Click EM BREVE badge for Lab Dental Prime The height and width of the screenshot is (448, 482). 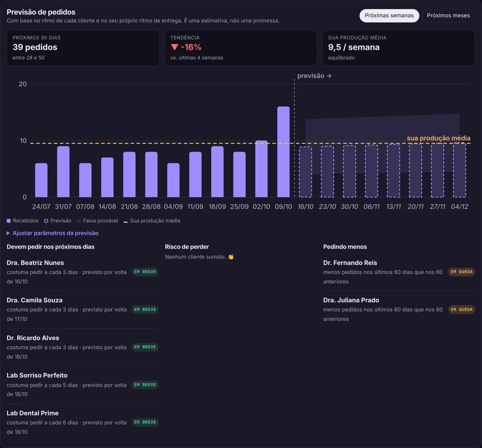[x=145, y=422]
